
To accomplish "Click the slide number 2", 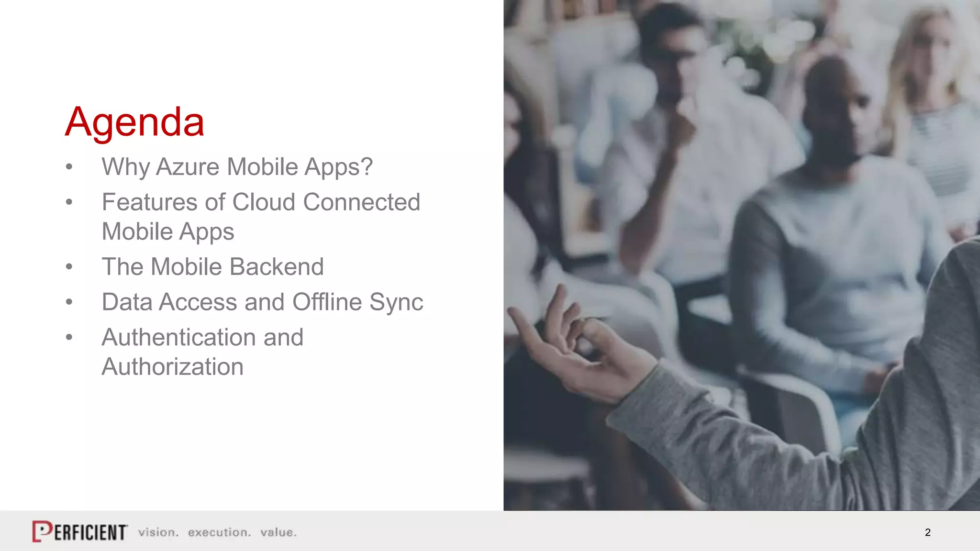I will pyautogui.click(x=927, y=532).
